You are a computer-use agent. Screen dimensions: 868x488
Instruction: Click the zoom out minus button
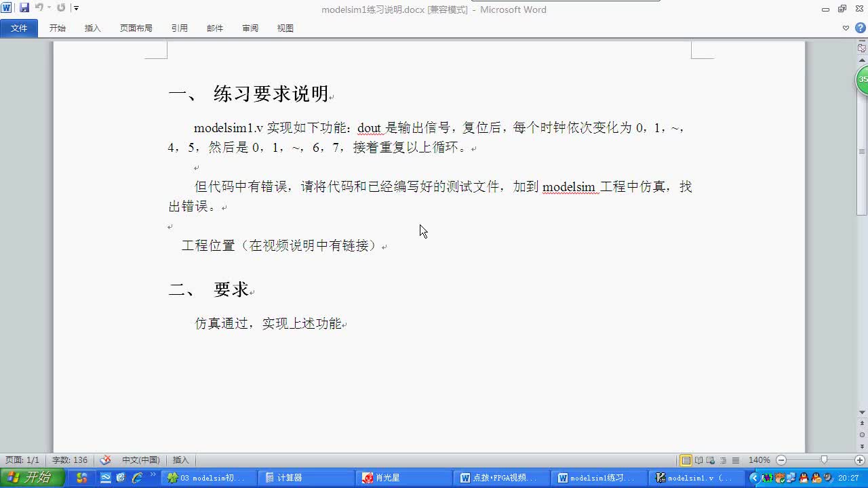click(x=781, y=460)
